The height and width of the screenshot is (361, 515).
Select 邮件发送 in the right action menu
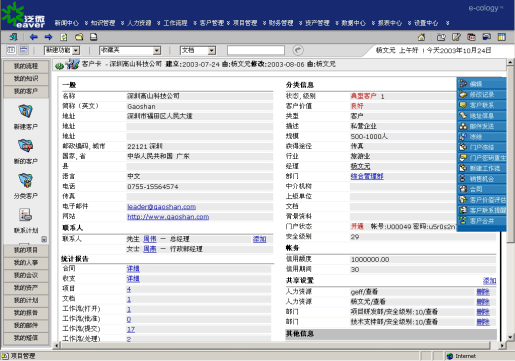481,126
